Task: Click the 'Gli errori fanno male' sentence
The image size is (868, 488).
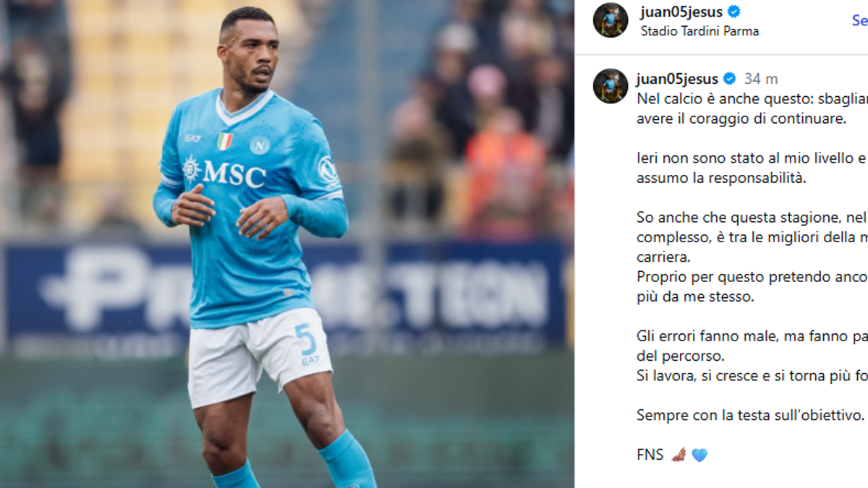Action: (x=752, y=346)
